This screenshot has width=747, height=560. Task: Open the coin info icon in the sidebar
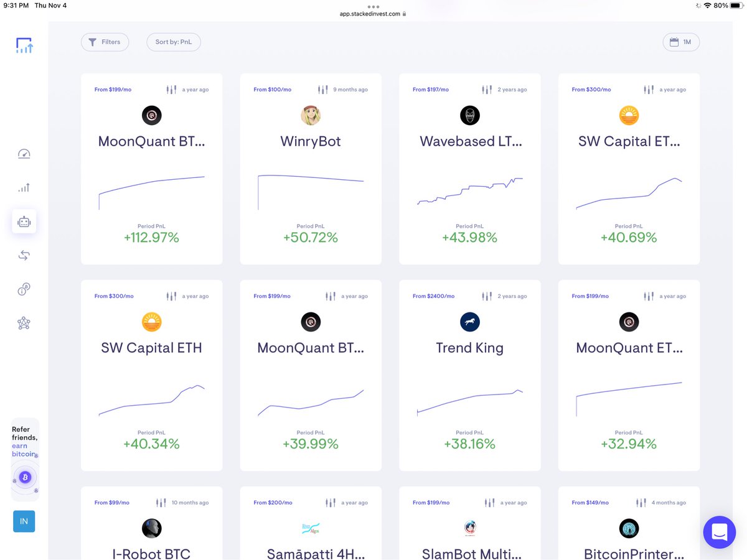[24, 289]
